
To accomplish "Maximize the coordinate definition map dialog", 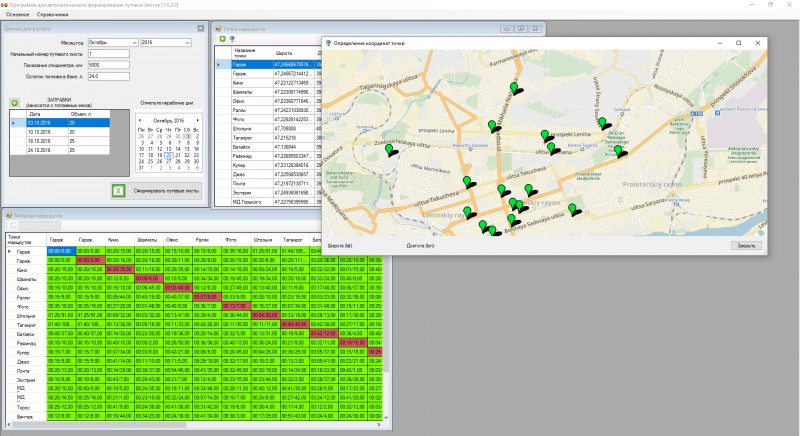I will (738, 43).
